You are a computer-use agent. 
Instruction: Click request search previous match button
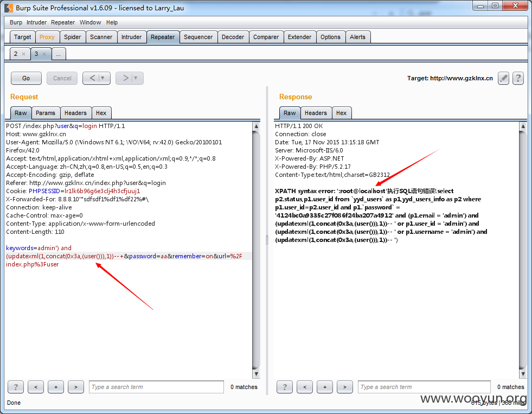pyautogui.click(x=36, y=387)
